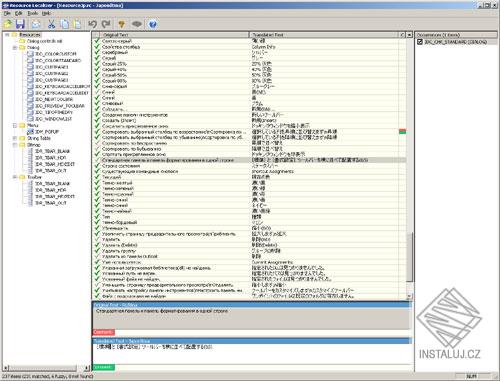Image resolution: width=500 pixels, height=381 pixels.
Task: Select IDR_TBAR_BLANK under Bitmap
Action: (52, 151)
